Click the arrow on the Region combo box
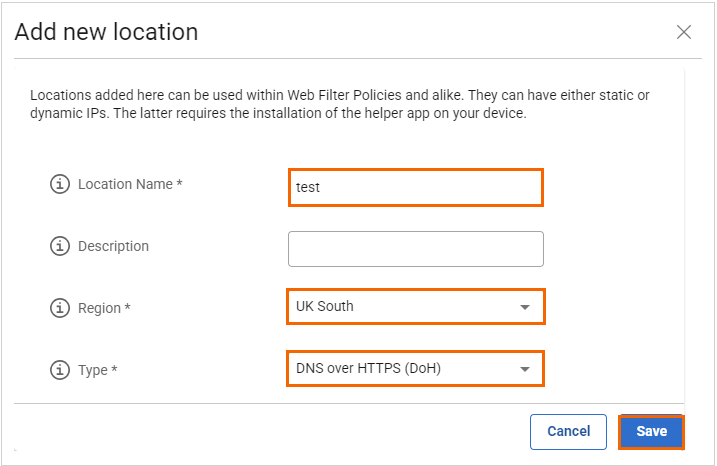 click(525, 308)
